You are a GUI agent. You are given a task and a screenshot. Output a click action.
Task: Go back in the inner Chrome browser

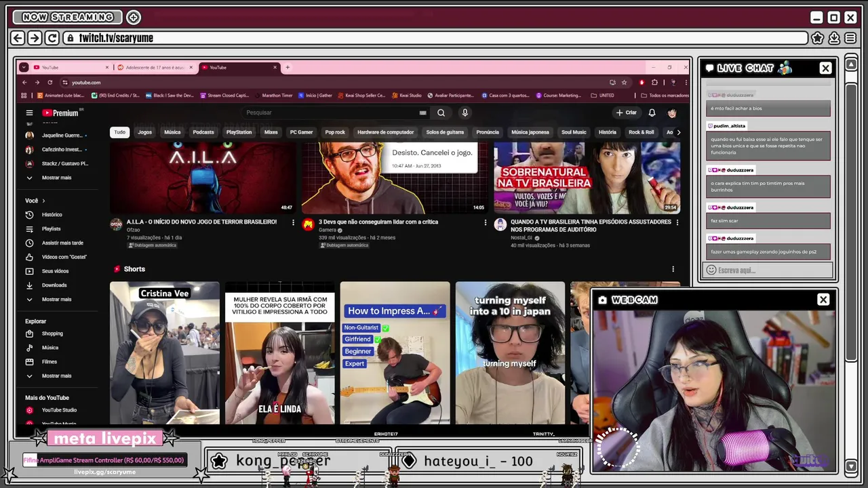click(x=24, y=83)
